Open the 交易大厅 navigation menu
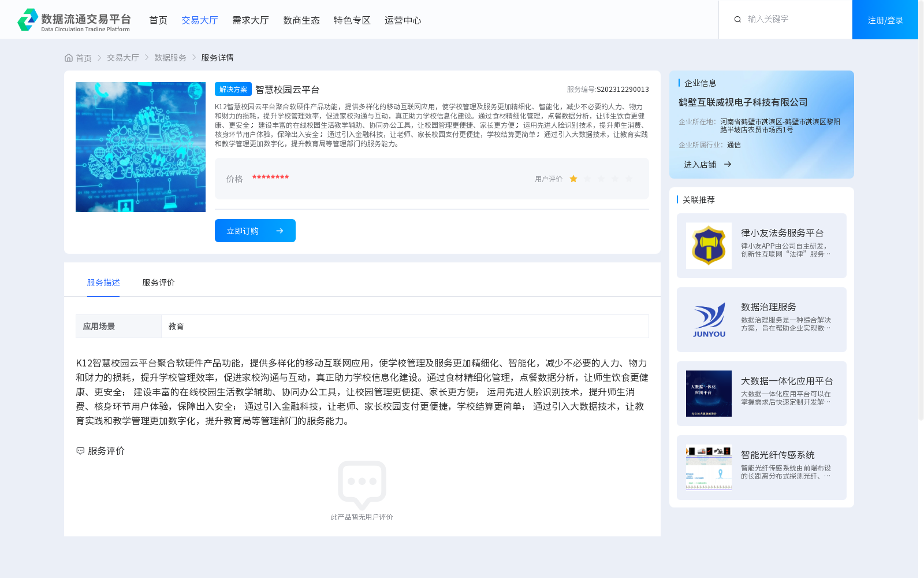Viewport: 924px width, 578px height. click(x=200, y=20)
